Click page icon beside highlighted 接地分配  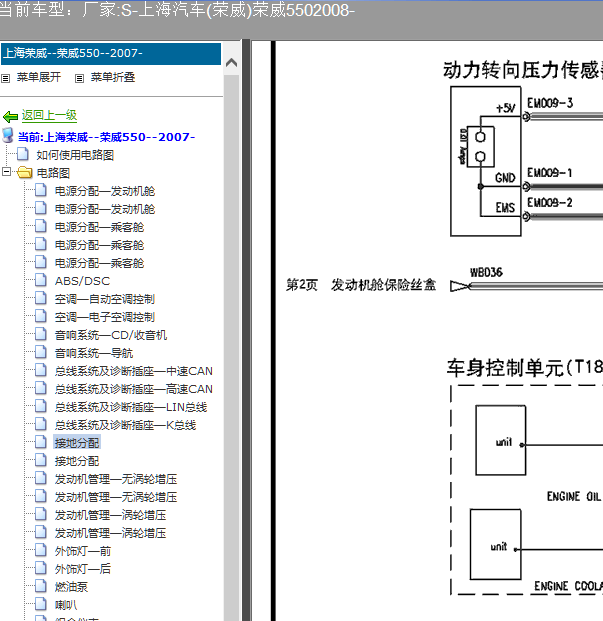click(x=41, y=442)
